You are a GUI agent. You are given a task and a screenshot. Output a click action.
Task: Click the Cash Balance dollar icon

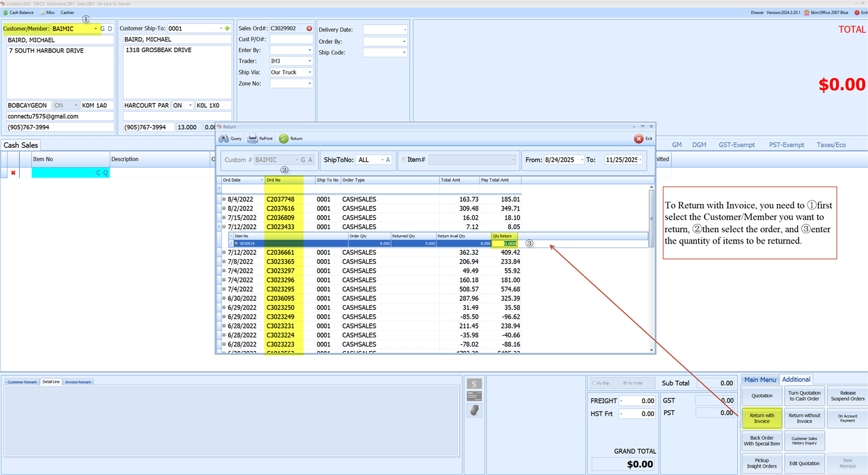(5, 12)
